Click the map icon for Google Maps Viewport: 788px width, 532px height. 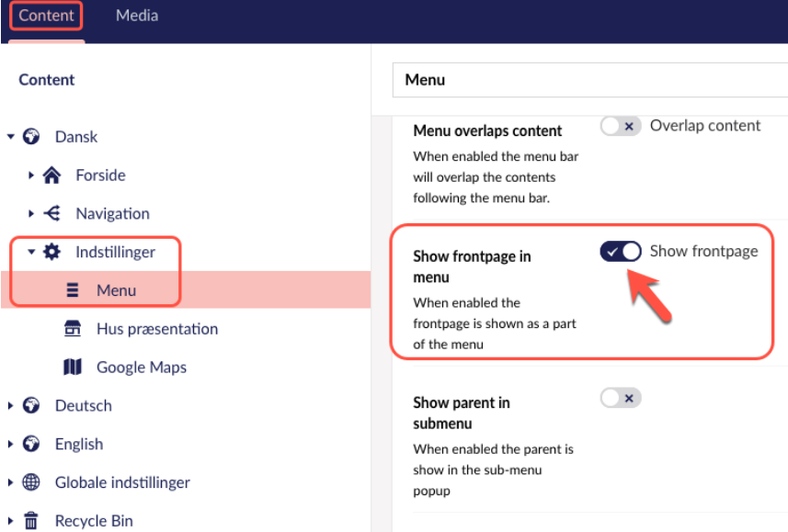tap(73, 368)
